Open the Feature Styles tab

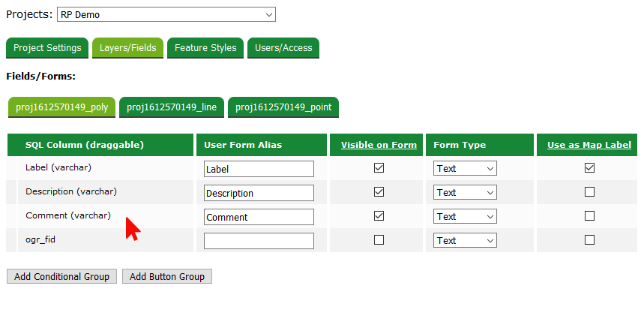tap(205, 48)
